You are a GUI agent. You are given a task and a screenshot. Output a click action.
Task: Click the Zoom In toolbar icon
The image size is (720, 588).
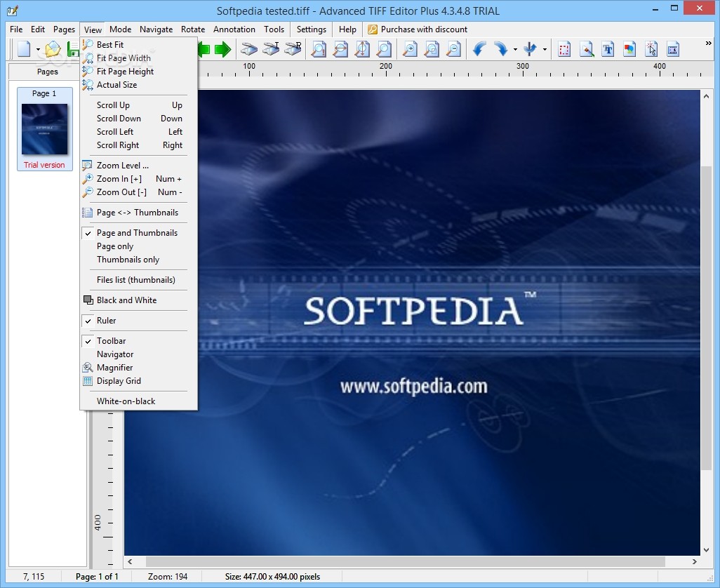[x=410, y=48]
